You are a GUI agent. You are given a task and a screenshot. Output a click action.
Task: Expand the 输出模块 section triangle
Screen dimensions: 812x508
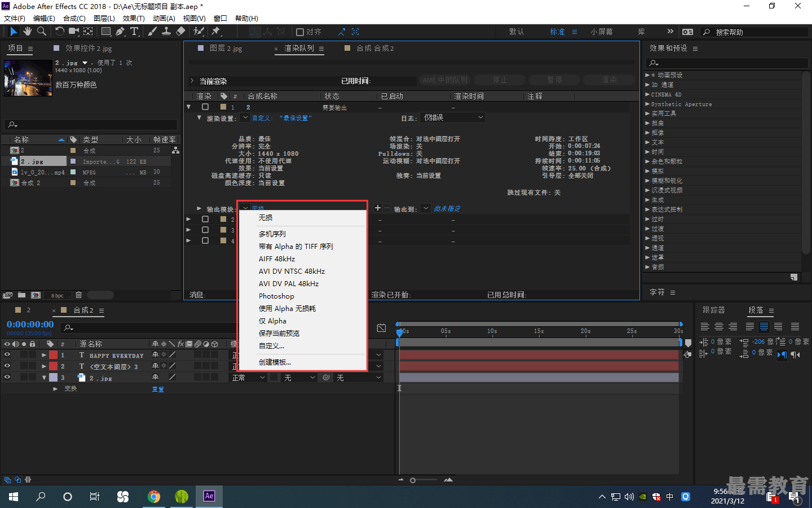click(x=199, y=209)
